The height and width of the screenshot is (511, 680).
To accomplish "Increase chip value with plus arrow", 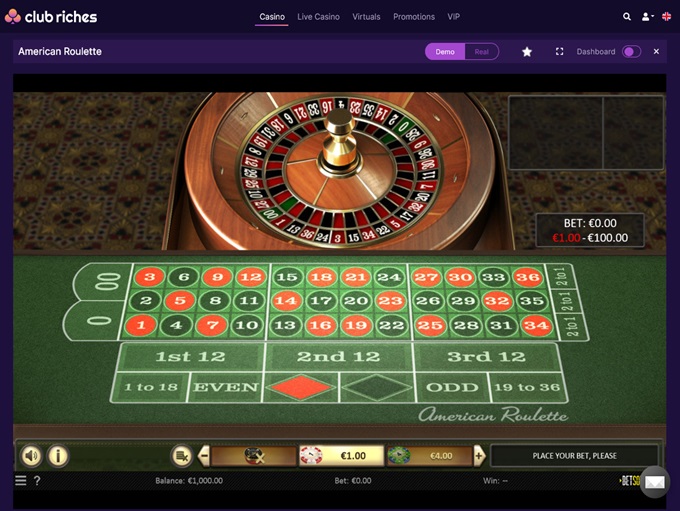I will 479,456.
